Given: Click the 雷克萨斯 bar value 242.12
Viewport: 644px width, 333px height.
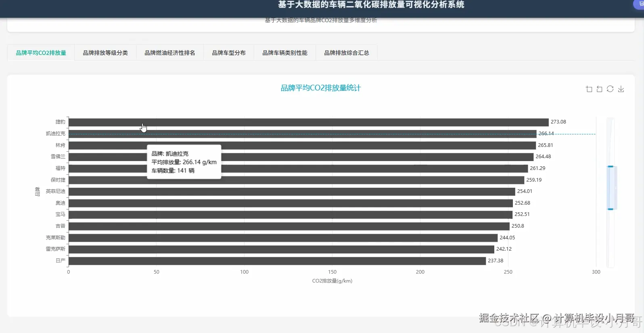Looking at the screenshot, I should pos(504,249).
